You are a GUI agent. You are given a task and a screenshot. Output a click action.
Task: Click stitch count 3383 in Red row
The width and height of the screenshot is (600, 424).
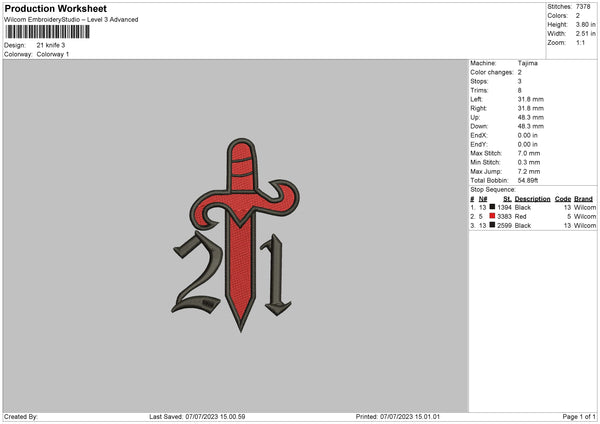[504, 217]
